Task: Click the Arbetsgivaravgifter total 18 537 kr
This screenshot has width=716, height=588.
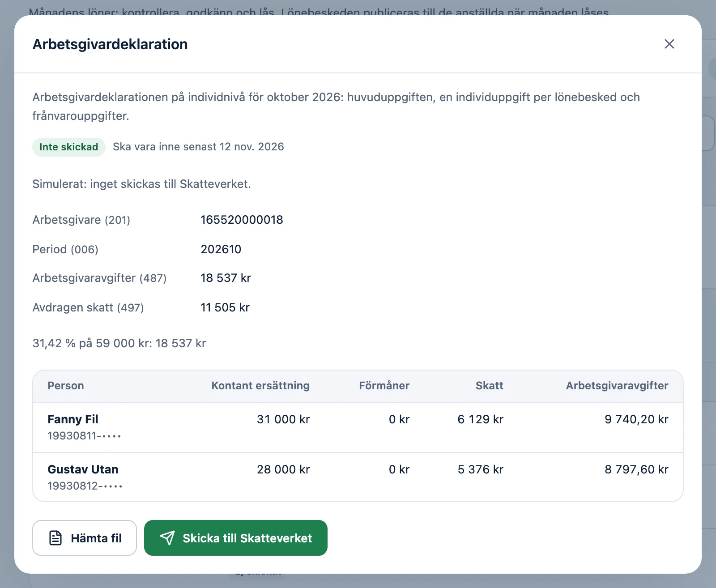Action: pyautogui.click(x=226, y=278)
